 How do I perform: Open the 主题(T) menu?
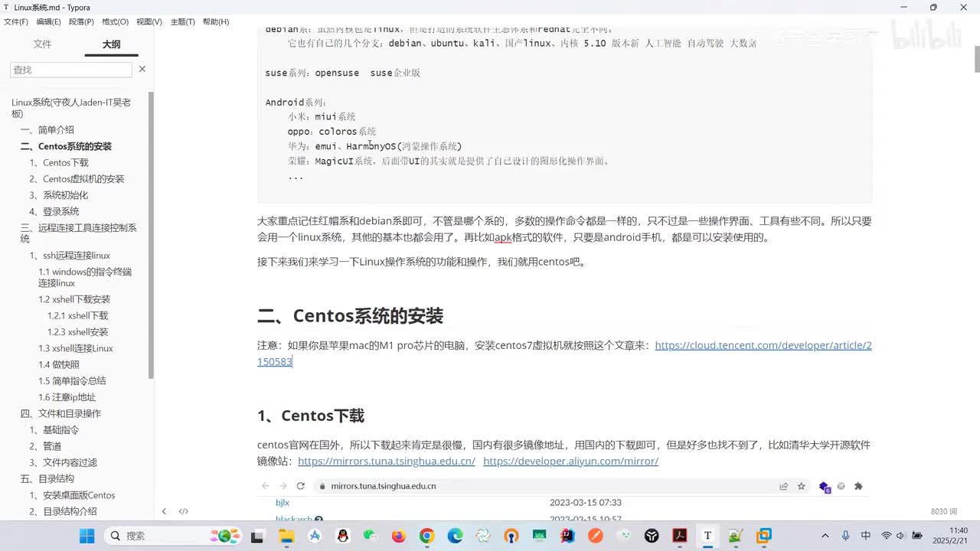pos(181,21)
